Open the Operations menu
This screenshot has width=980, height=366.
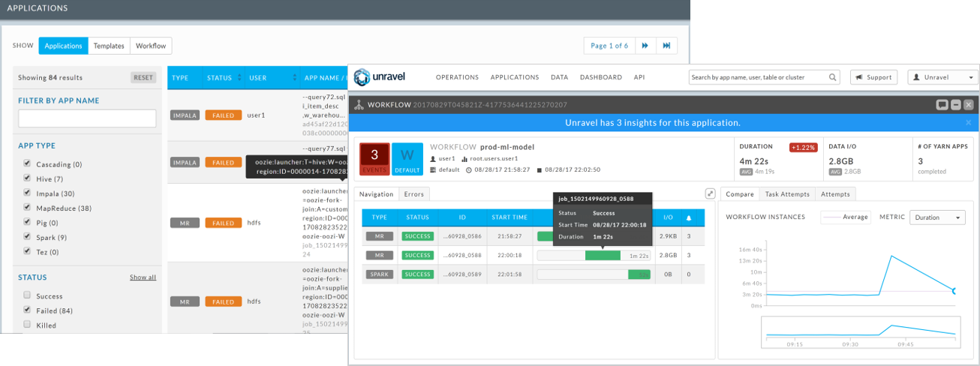coord(457,77)
